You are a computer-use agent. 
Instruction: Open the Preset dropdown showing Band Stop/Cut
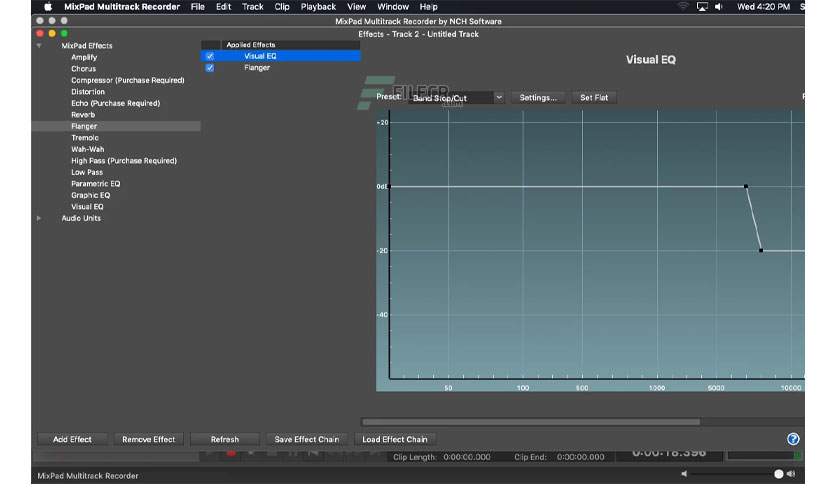pos(456,98)
